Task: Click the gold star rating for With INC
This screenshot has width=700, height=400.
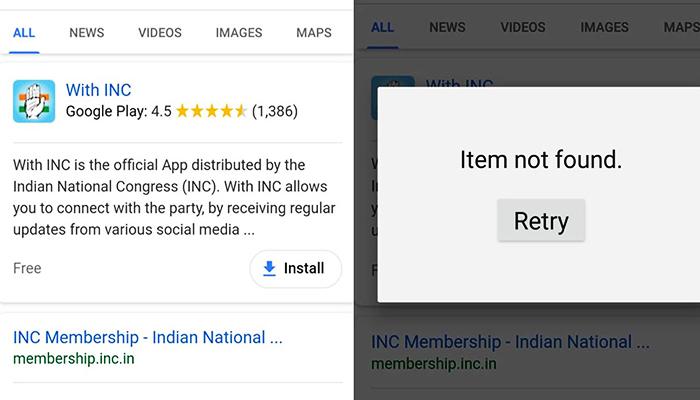Action: point(211,111)
